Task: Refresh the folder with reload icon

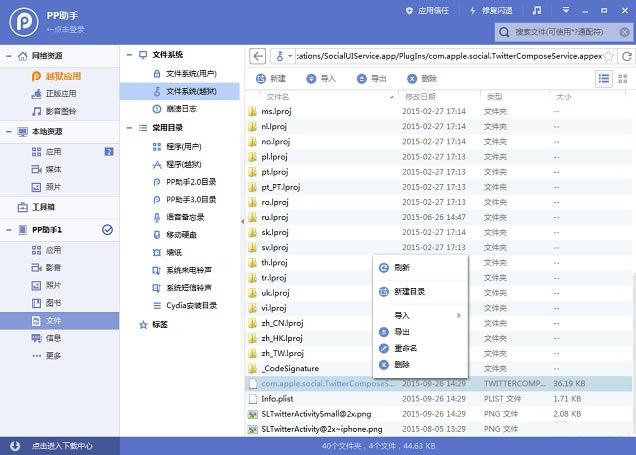Action: pos(627,56)
